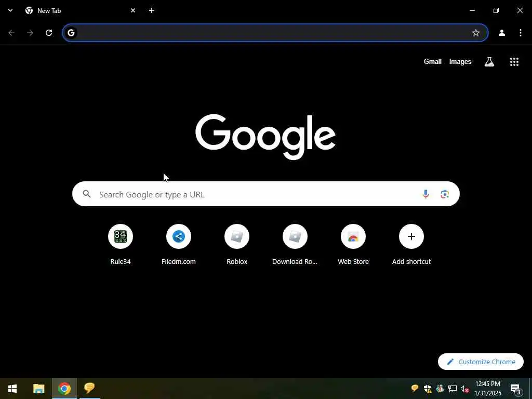Launch File Explorer from taskbar
532x399 pixels.
coord(38,389)
